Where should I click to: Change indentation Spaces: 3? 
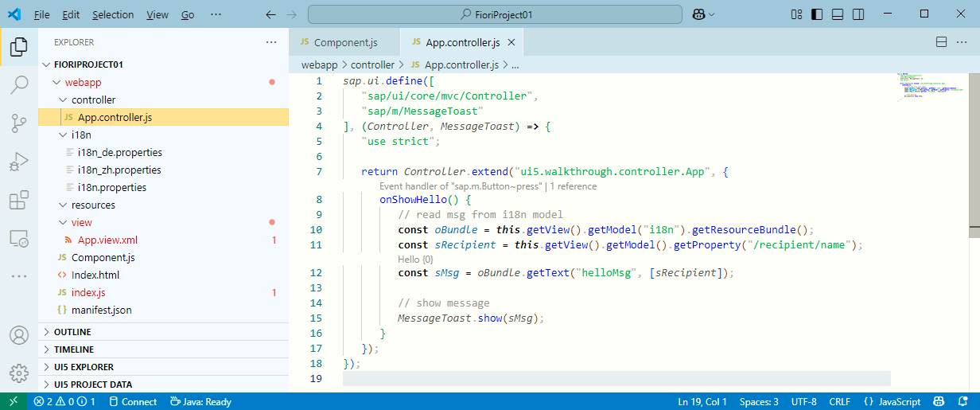coord(759,402)
